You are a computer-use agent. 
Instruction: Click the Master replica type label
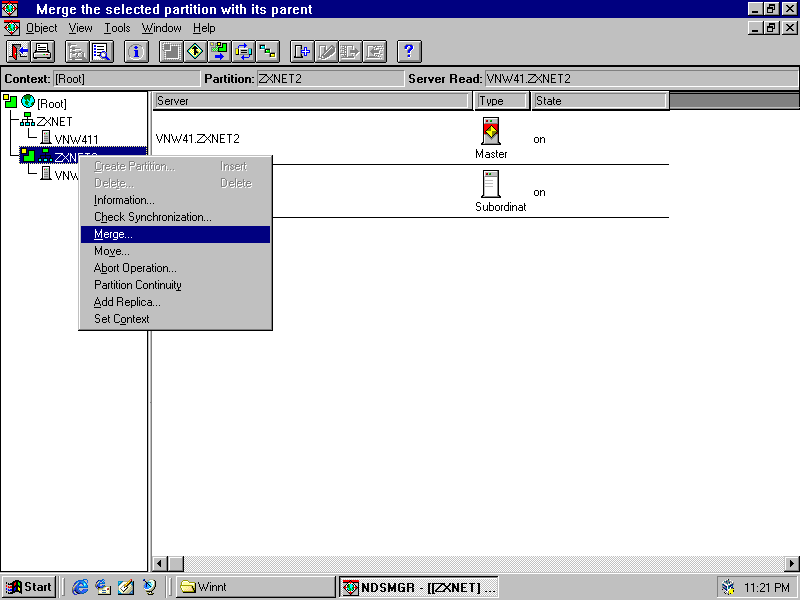pos(491,154)
